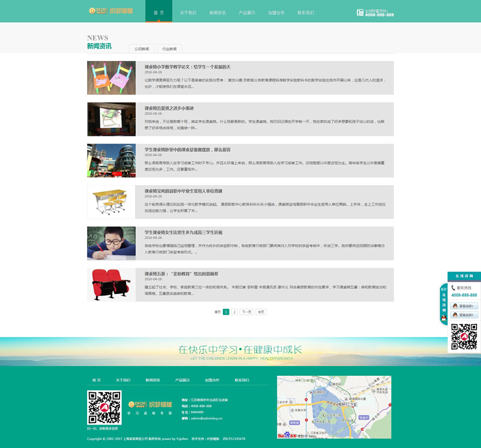This screenshot has height=448, width=481.
Task: Switch to the 行业新闻 category tab
Action: [x=169, y=49]
